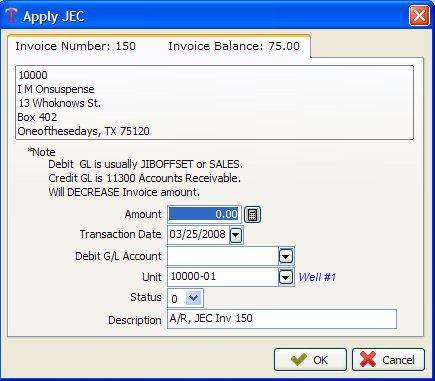This screenshot has height=381, width=435.
Task: Edit the Description field text
Action: [282, 319]
